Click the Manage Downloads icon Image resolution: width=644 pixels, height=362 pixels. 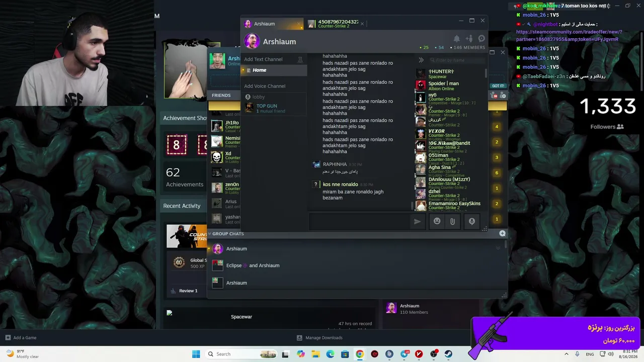(x=299, y=338)
